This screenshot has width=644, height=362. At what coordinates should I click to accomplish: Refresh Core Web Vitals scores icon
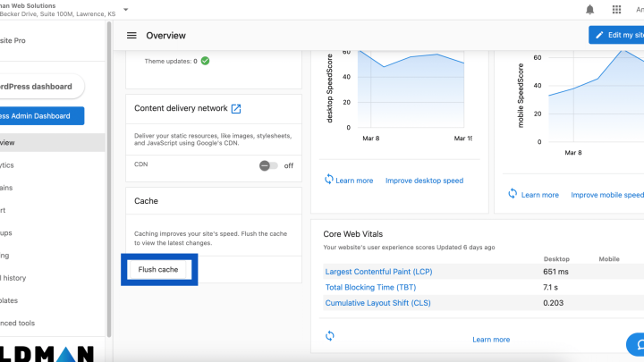pyautogui.click(x=330, y=336)
